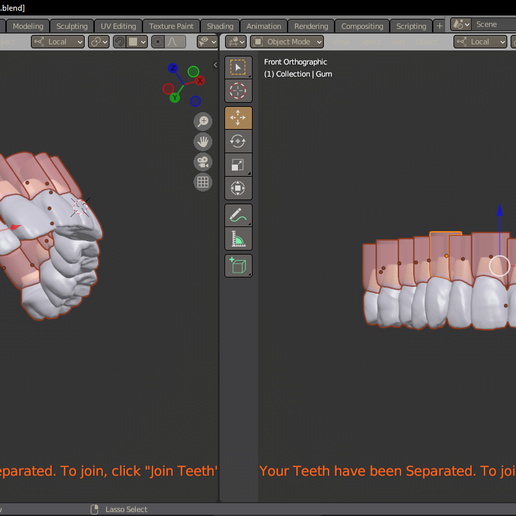Click the blue Z axis on navigation gizmo
This screenshot has height=516, width=516.
[x=173, y=68]
